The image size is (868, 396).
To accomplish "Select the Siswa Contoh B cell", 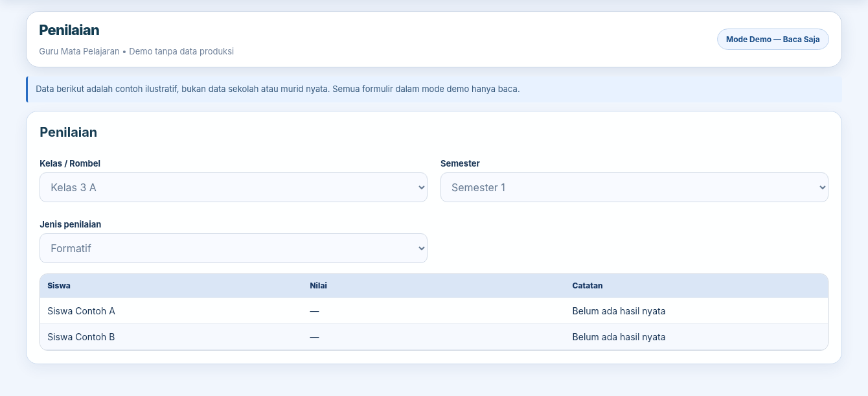I will [171, 337].
